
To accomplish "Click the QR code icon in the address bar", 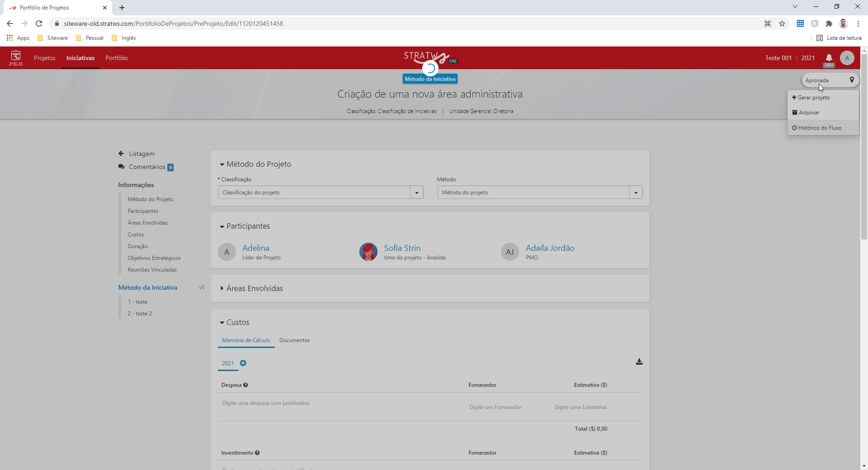I will pyautogui.click(x=768, y=23).
